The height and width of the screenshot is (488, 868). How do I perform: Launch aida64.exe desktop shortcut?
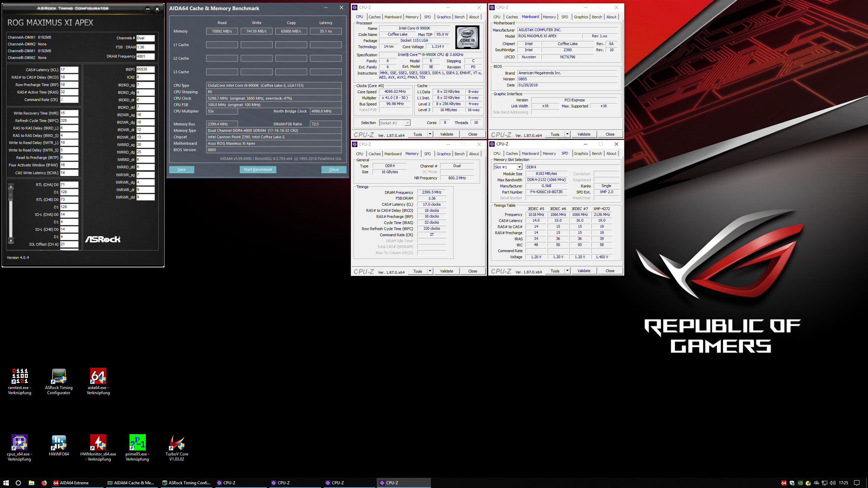(x=98, y=377)
